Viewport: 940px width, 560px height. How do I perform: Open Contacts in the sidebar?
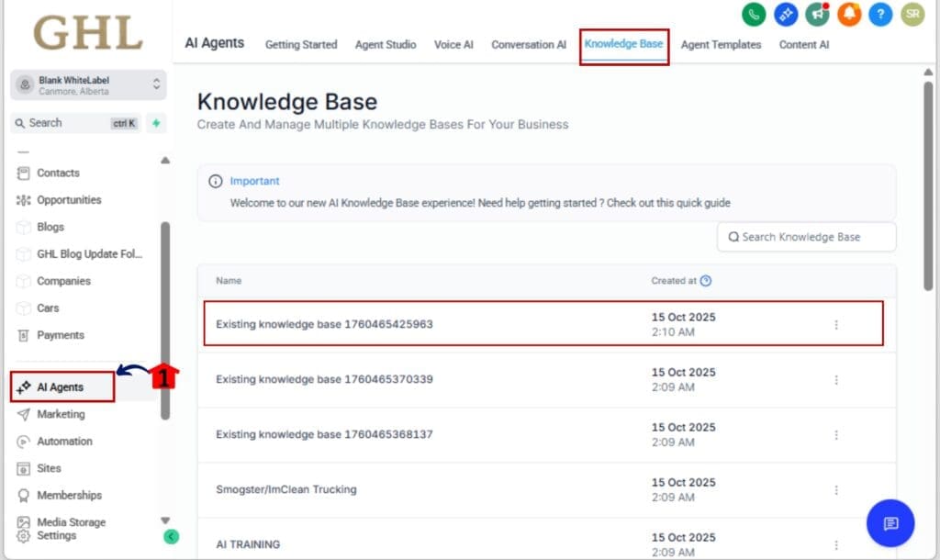pyautogui.click(x=58, y=173)
